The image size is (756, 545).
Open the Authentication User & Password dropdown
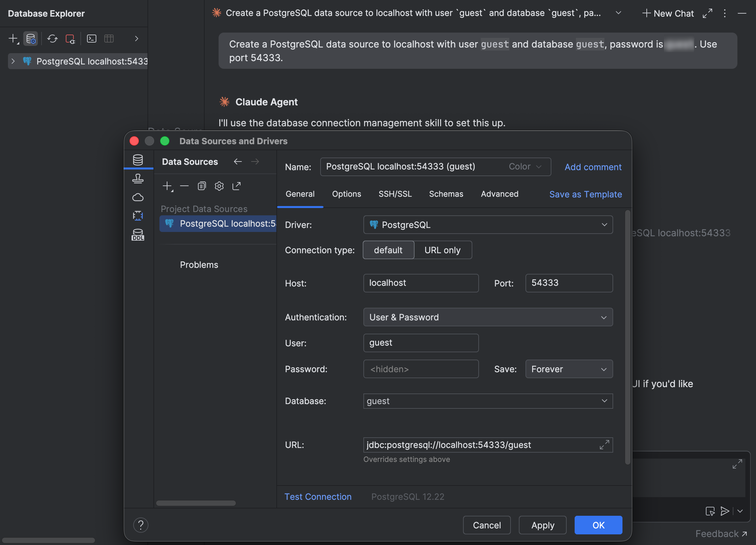(x=488, y=317)
